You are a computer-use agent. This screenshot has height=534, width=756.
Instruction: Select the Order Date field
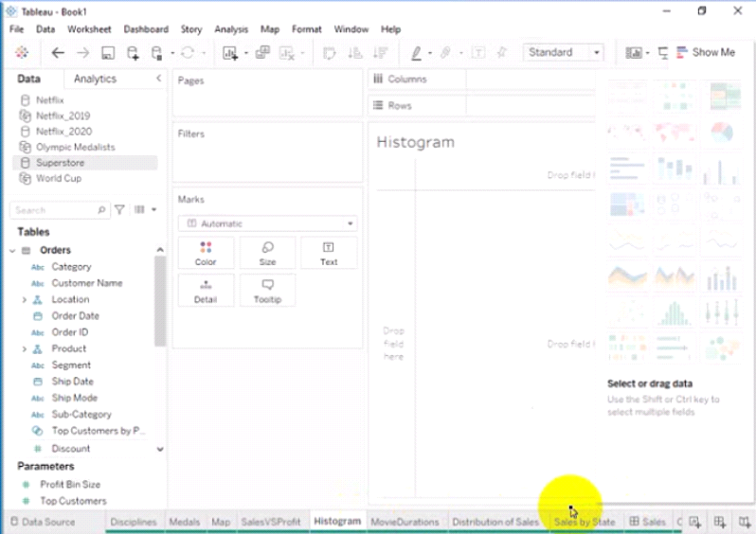pyautogui.click(x=75, y=316)
